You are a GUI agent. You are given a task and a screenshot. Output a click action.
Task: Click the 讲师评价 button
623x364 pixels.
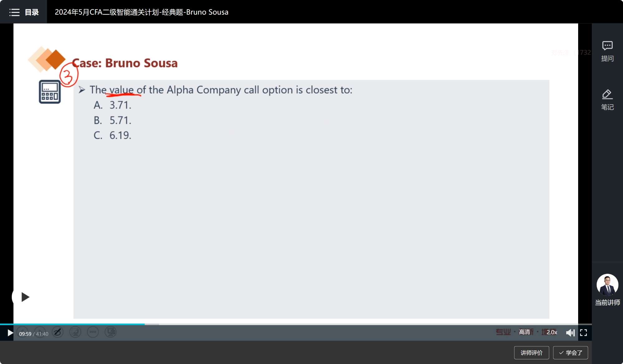[x=531, y=353]
